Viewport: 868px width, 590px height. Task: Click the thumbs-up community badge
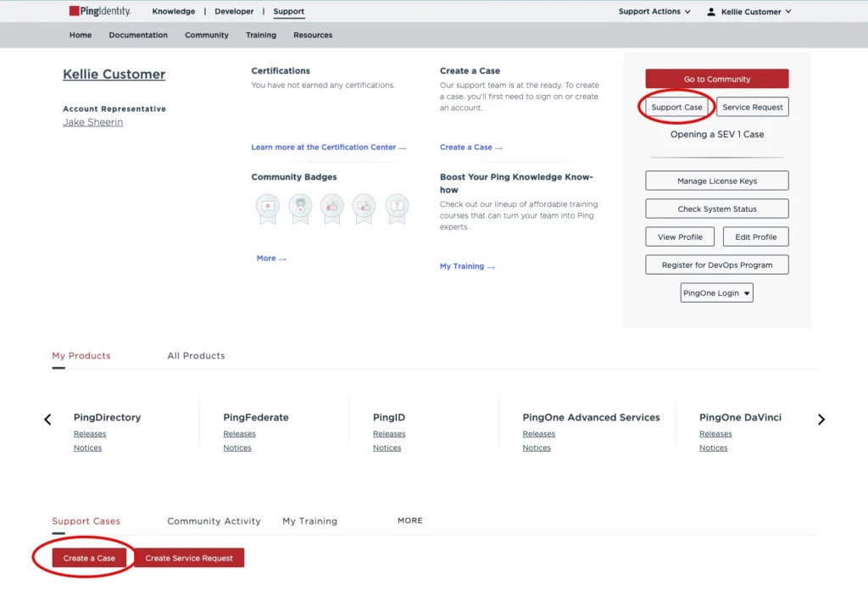332,209
